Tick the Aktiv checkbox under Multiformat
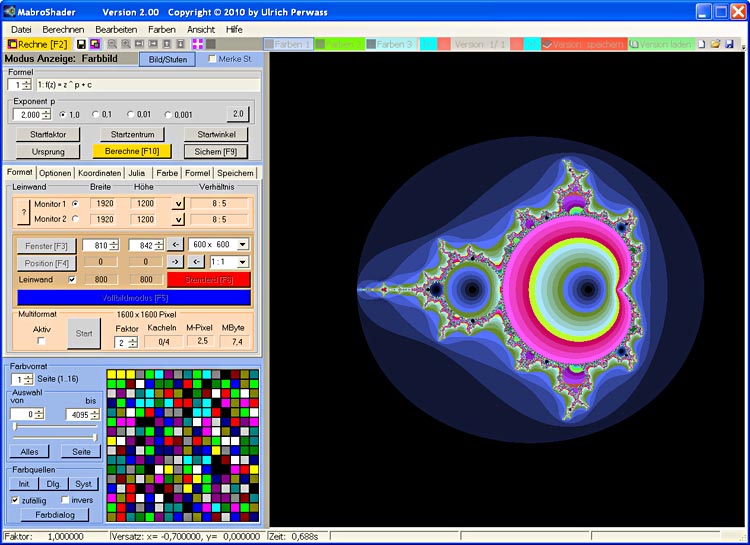The height and width of the screenshot is (545, 750). coord(41,341)
